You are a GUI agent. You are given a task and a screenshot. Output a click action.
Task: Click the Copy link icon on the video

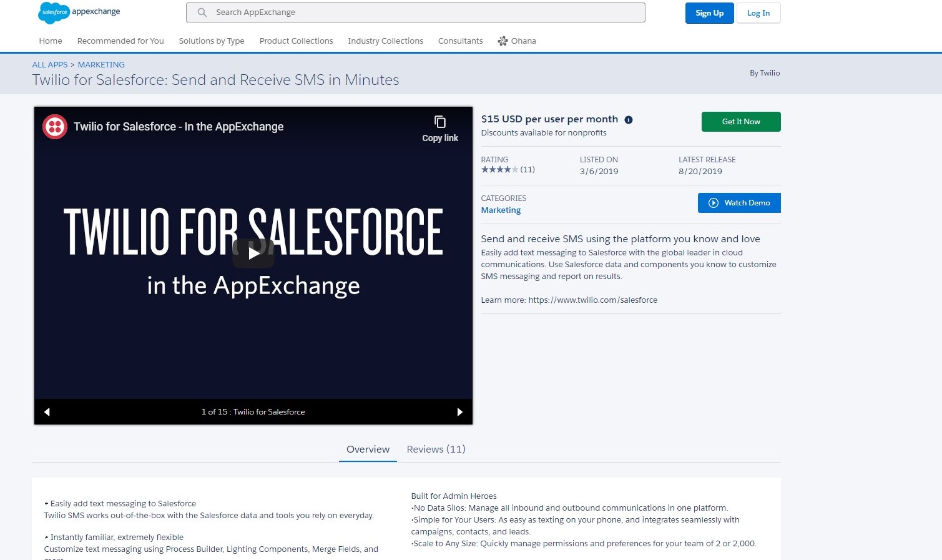(440, 122)
